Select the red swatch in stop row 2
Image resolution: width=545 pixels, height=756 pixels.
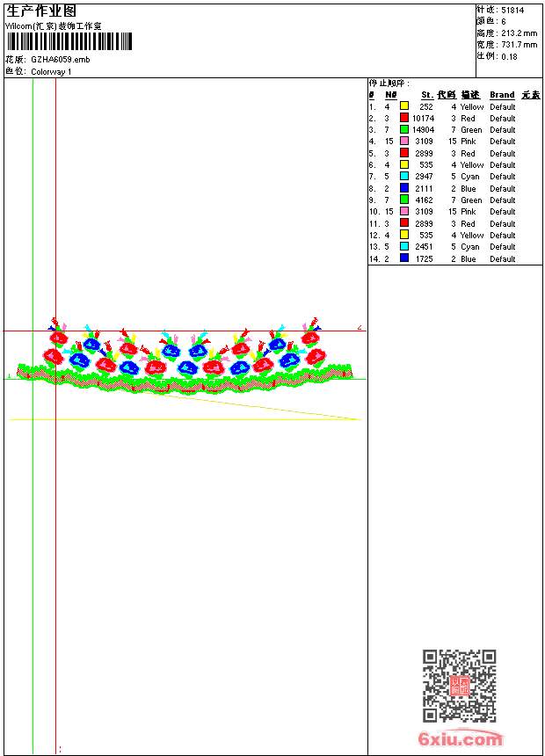point(404,118)
